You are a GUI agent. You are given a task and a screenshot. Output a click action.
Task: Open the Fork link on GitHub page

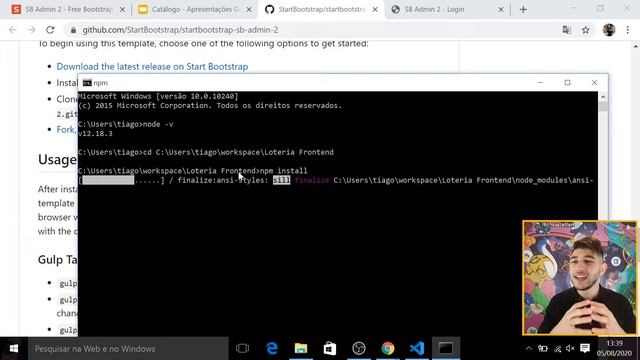[x=66, y=129]
